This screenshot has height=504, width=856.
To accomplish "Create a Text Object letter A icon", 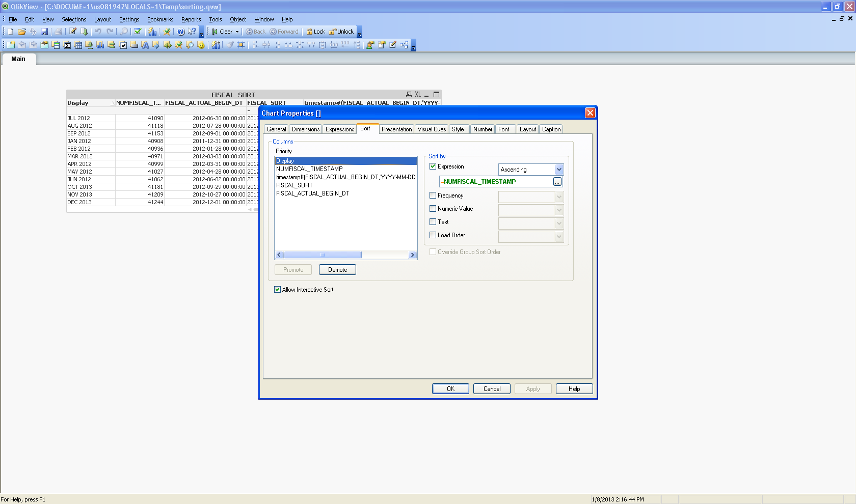I will [x=145, y=45].
